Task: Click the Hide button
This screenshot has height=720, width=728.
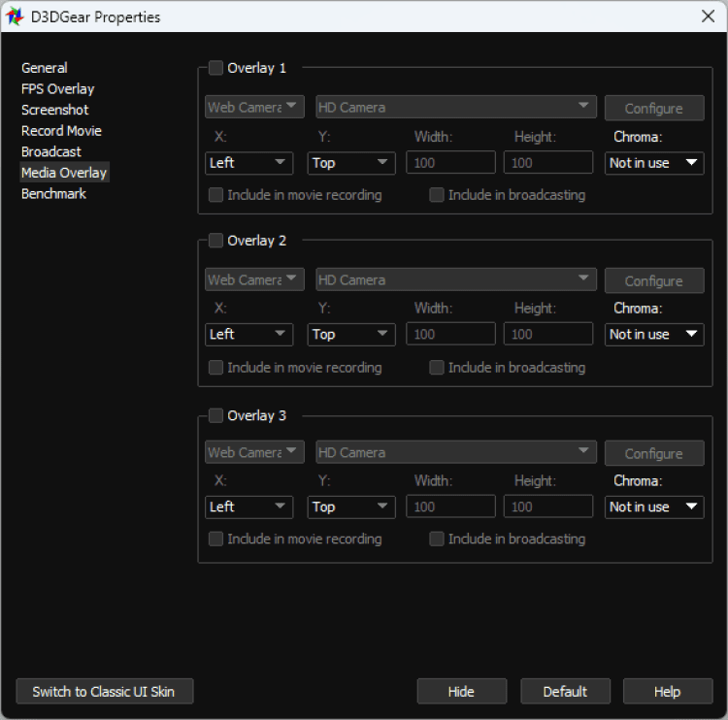Action: point(462,691)
